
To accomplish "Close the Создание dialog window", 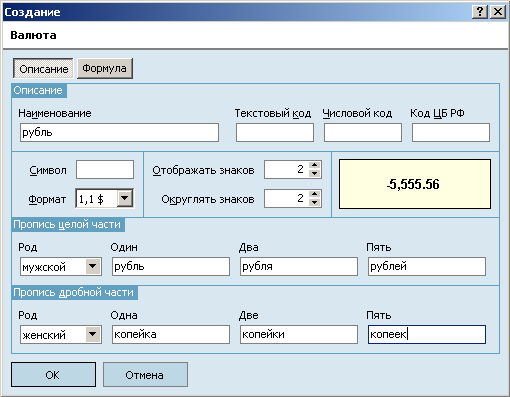I will 498,12.
